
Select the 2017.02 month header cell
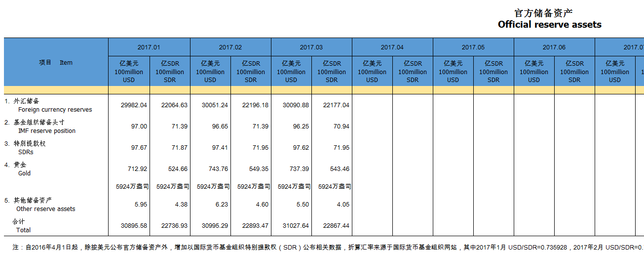(x=230, y=47)
